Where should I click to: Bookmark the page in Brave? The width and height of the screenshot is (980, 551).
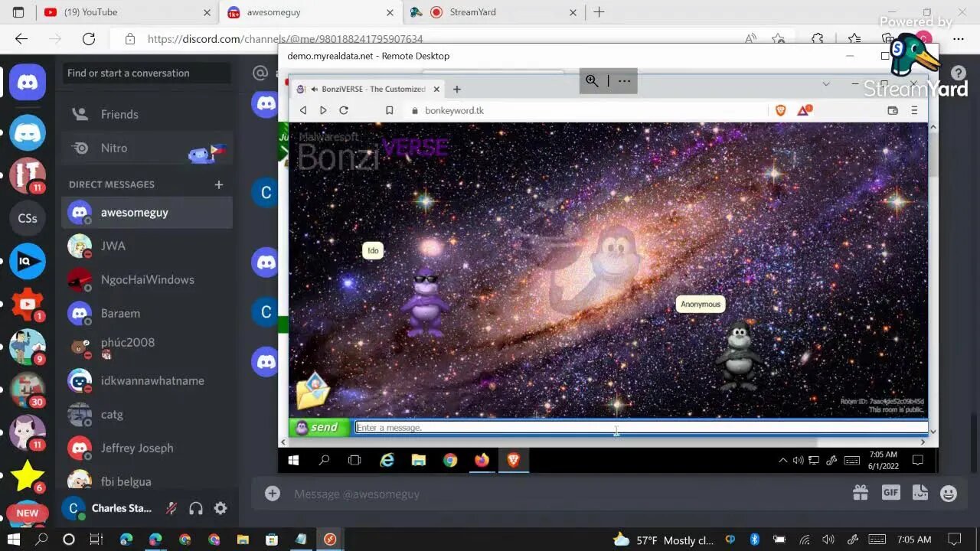tap(389, 110)
